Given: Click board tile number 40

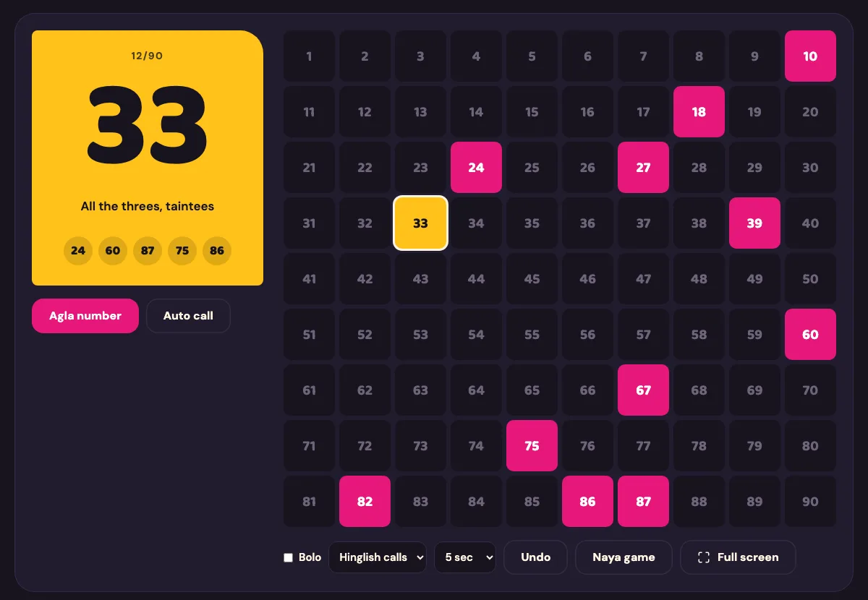Looking at the screenshot, I should coord(810,223).
